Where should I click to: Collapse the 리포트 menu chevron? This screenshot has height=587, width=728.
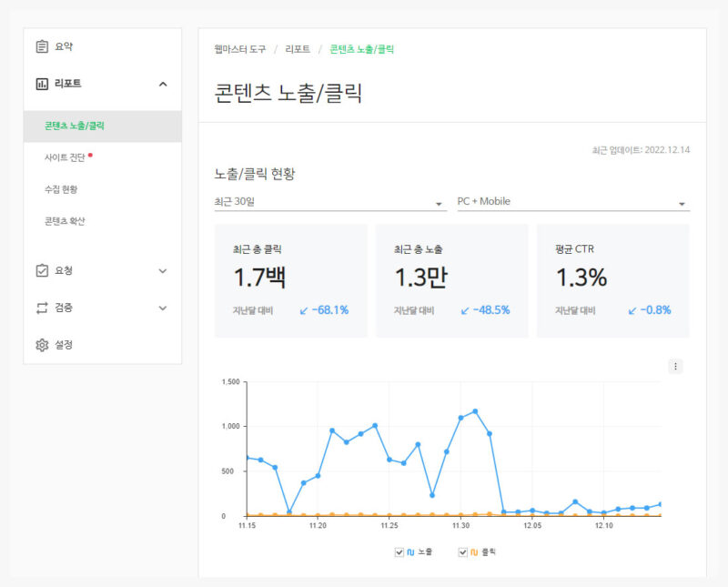[163, 84]
